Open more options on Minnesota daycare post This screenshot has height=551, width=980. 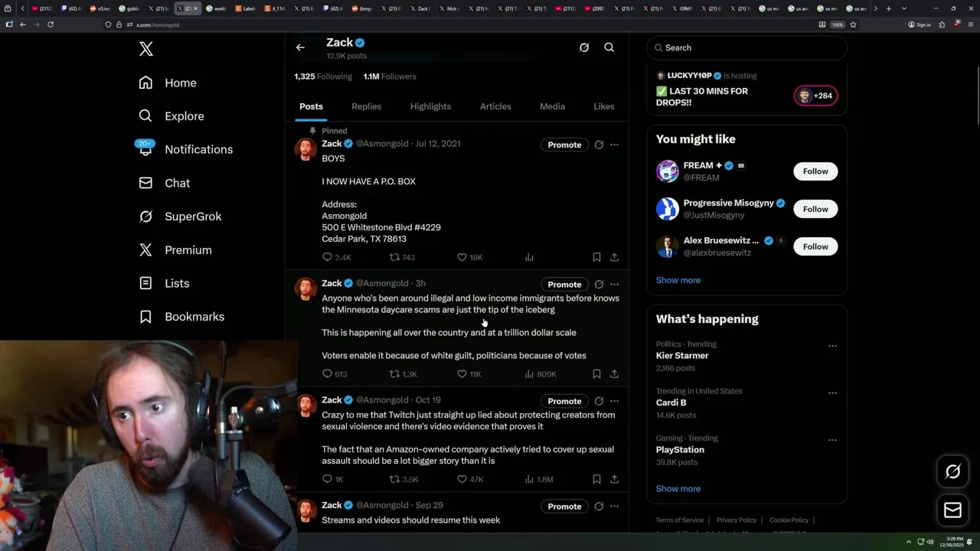(x=614, y=285)
